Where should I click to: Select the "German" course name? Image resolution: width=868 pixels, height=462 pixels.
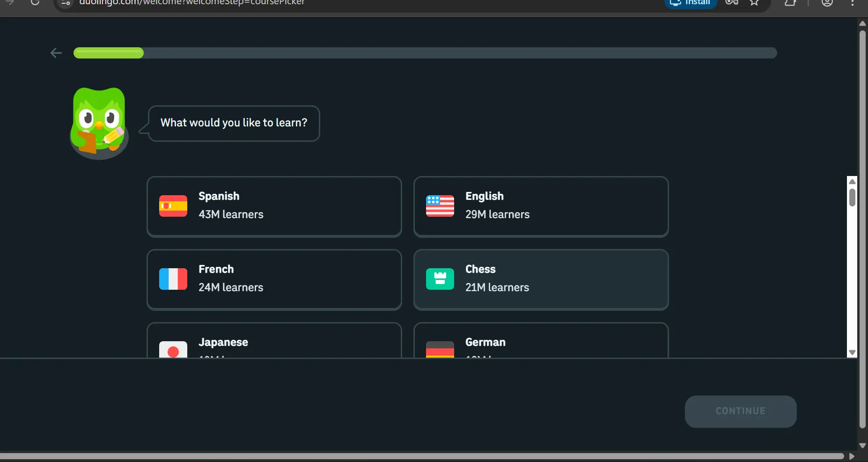[x=485, y=342]
